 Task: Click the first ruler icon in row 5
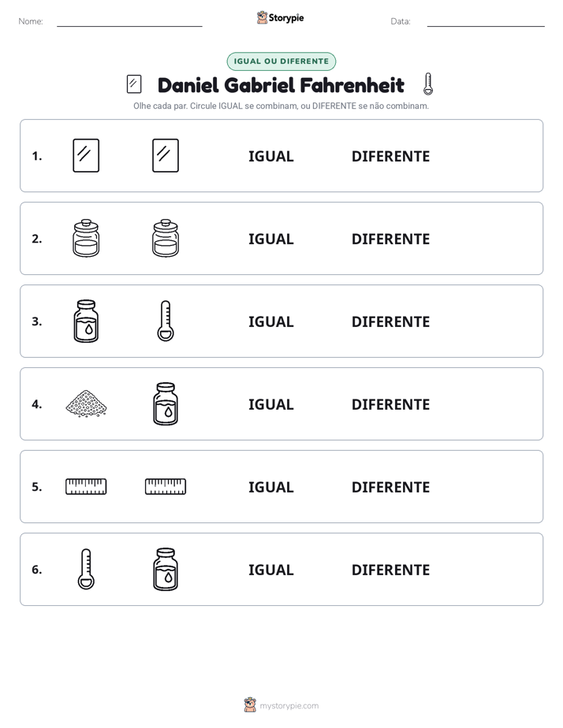click(86, 487)
